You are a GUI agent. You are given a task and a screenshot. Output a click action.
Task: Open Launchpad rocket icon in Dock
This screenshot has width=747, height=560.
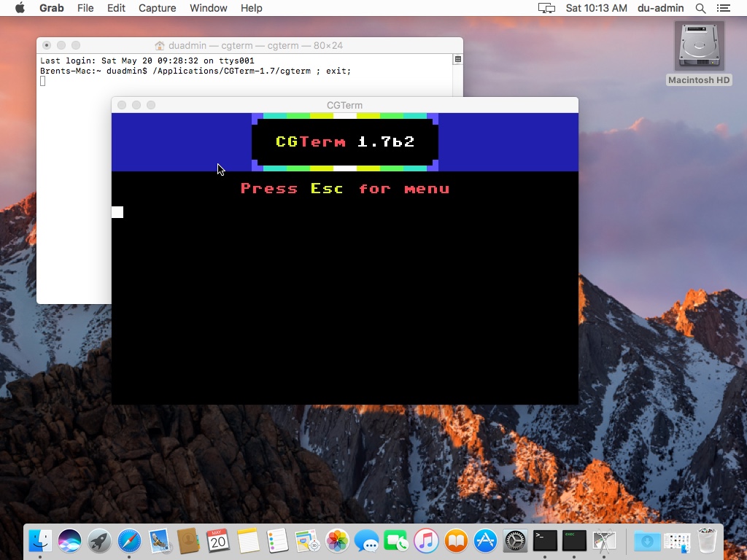[99, 541]
